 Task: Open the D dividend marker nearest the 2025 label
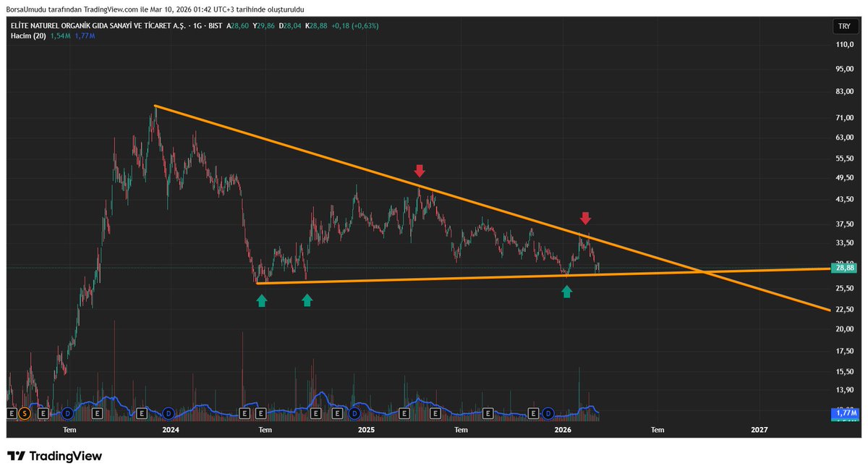click(x=354, y=413)
